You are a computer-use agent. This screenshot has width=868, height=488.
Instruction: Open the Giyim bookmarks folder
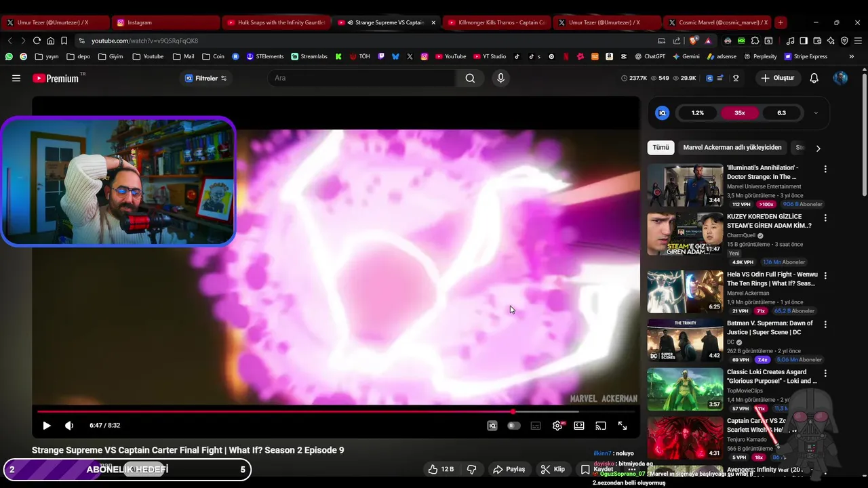111,56
